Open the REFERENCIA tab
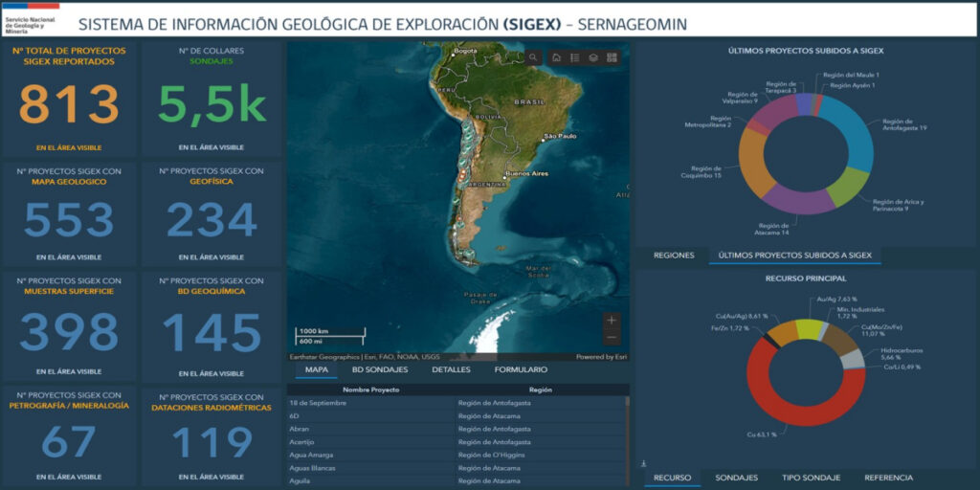Viewport: 980px width, 490px height. [888, 478]
